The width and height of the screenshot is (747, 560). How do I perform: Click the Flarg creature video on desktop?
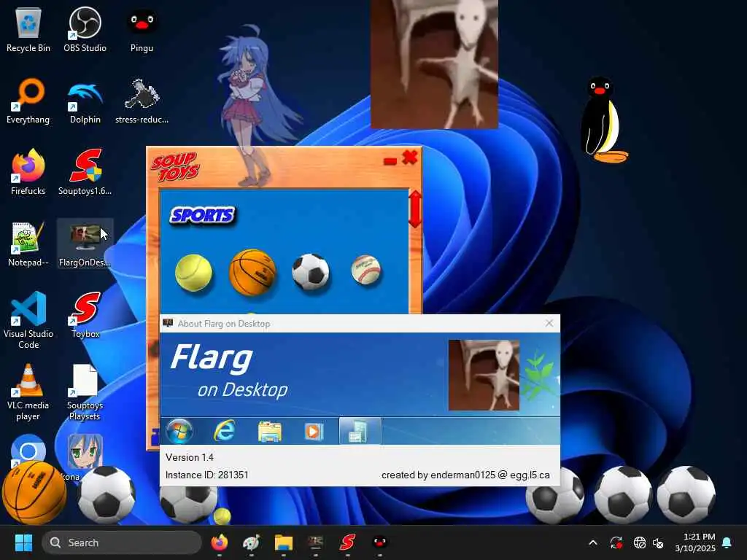pos(435,64)
